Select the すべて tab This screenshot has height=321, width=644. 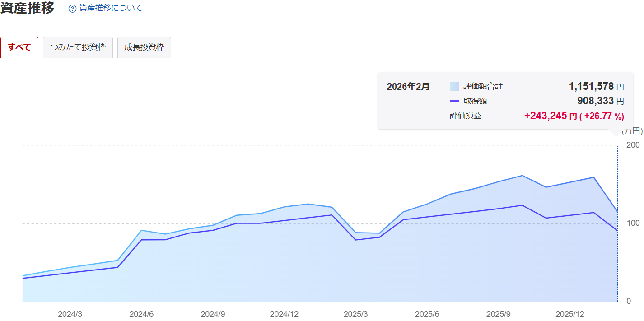pyautogui.click(x=19, y=47)
